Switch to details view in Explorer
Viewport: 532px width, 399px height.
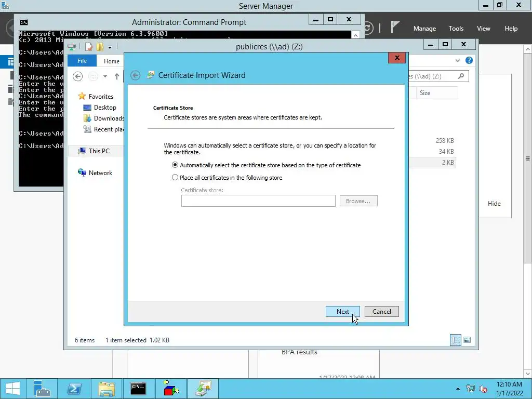pos(455,340)
